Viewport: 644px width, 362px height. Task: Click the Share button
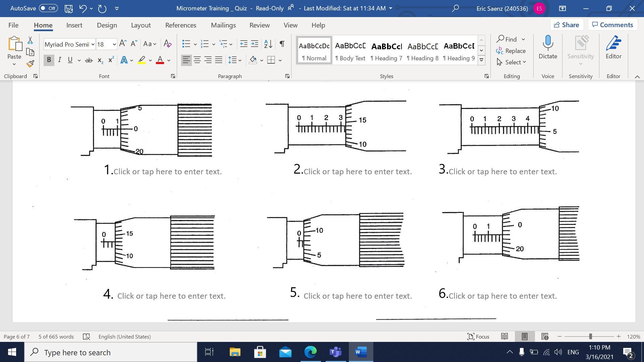tap(567, 25)
